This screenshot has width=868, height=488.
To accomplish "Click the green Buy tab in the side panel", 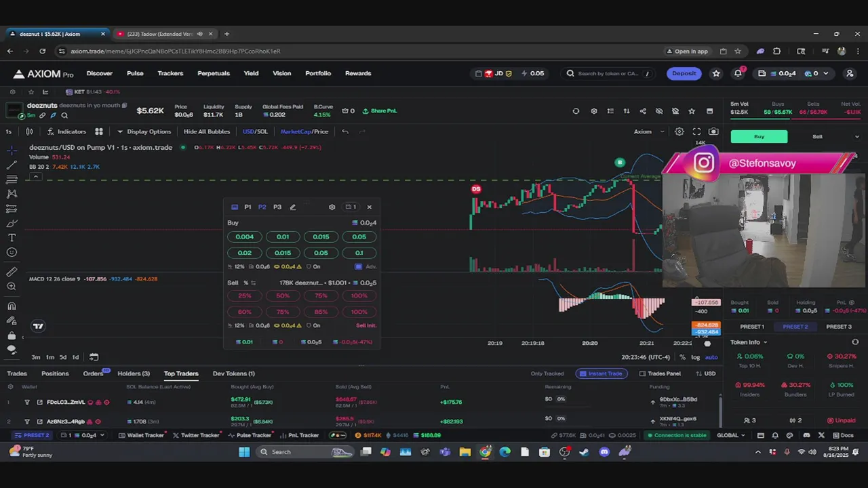I will (x=759, y=137).
